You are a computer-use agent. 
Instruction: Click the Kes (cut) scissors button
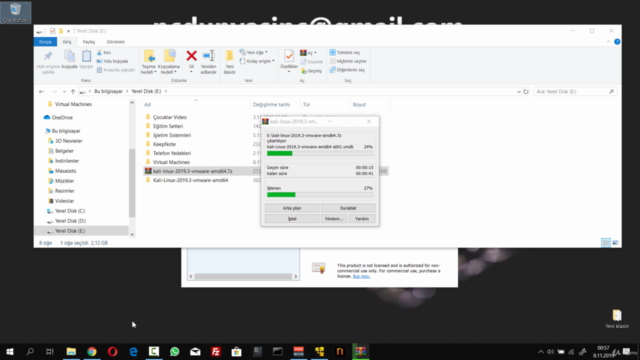[104, 53]
